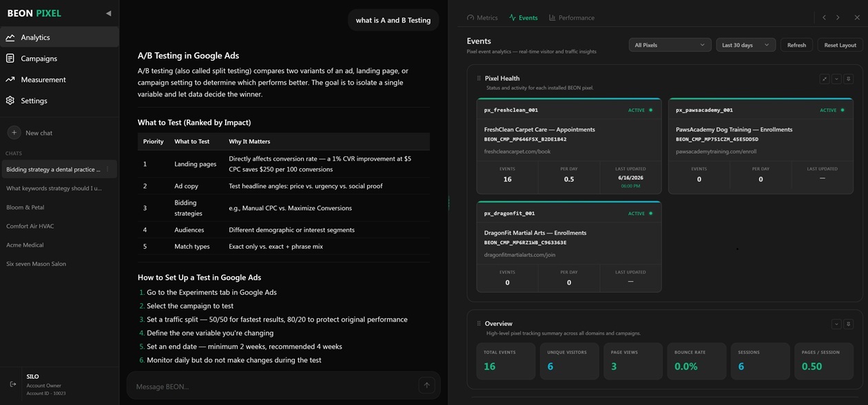The width and height of the screenshot is (868, 405).
Task: Pin the Pixel Health panel
Action: (849, 79)
